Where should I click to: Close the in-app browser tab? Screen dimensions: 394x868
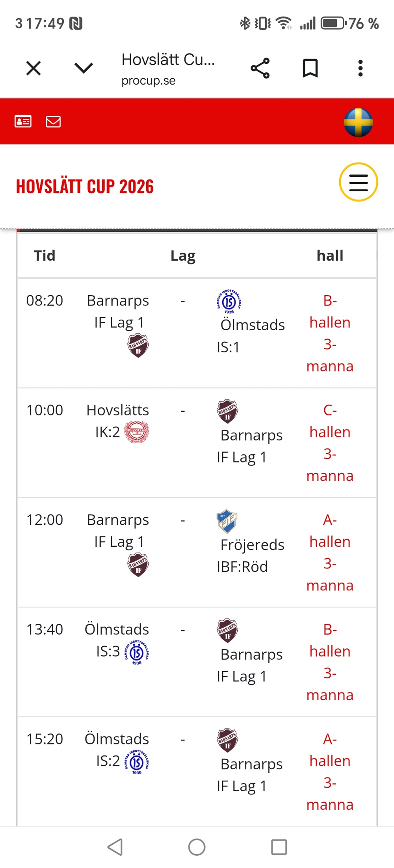point(33,68)
